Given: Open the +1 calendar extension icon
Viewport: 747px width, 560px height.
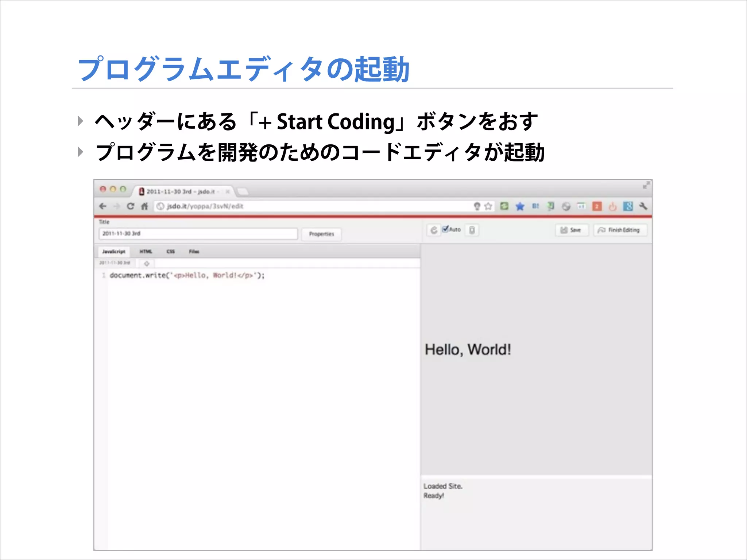Looking at the screenshot, I should (581, 206).
